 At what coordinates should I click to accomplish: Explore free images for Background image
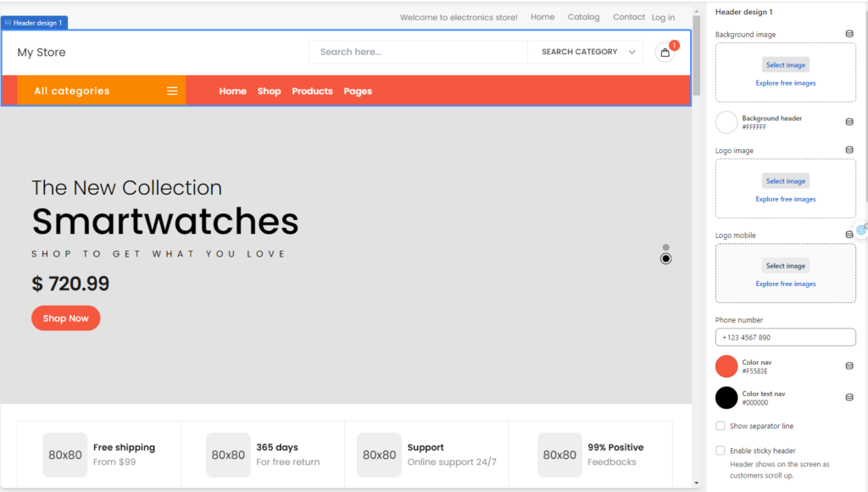[786, 83]
